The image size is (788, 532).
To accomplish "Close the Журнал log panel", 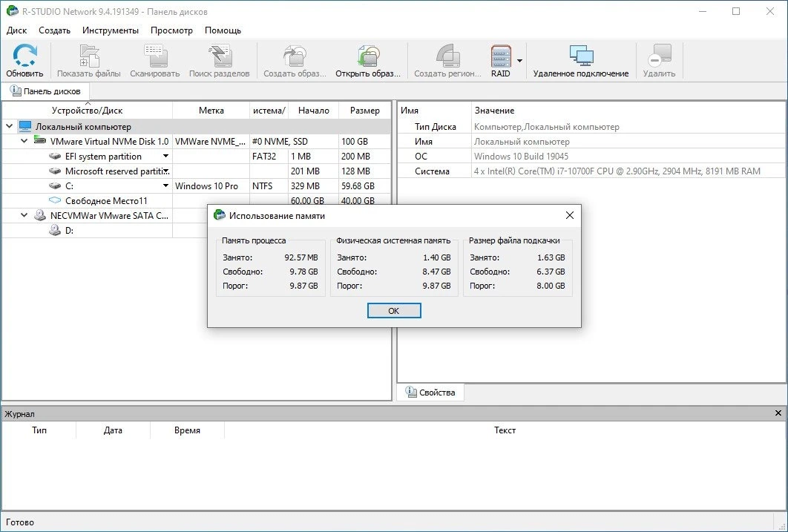I will [778, 413].
